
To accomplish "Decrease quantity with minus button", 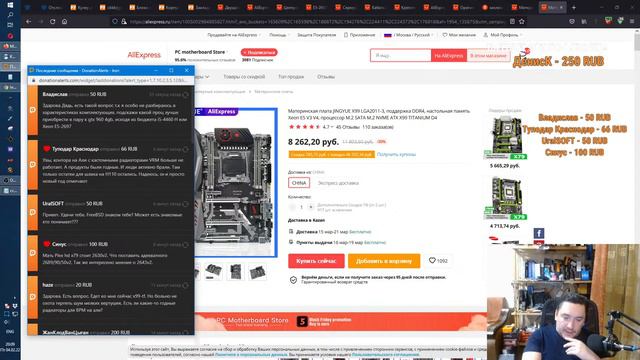I will 292,207.
